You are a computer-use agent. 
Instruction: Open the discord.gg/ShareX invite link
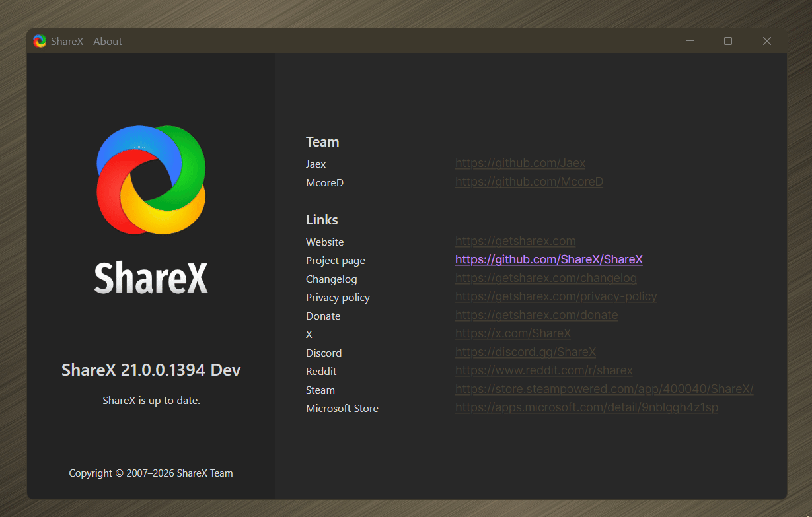[x=526, y=352]
